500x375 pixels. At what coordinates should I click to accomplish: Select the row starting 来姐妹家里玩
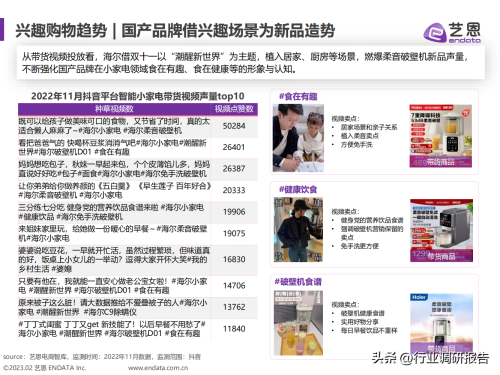138,233
